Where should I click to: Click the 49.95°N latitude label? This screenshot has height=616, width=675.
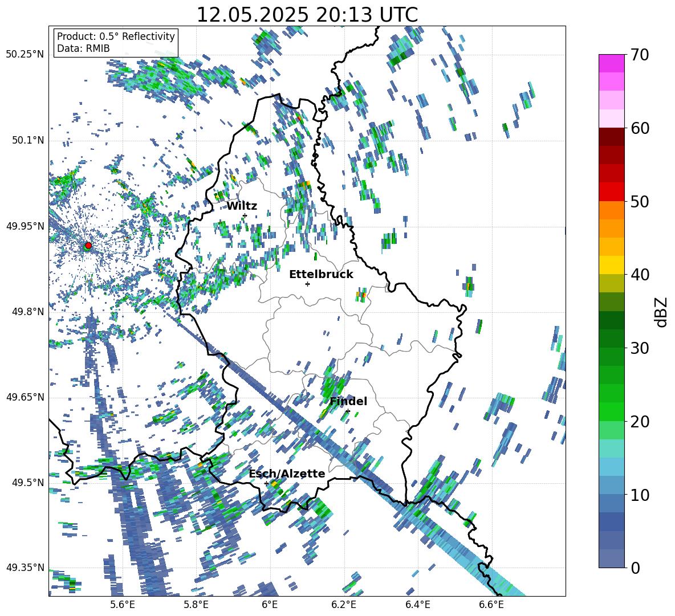25,226
